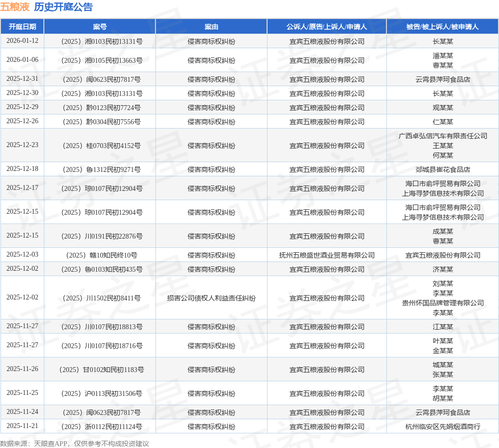Click case number (2025)川1502民初8411号

tap(102, 298)
